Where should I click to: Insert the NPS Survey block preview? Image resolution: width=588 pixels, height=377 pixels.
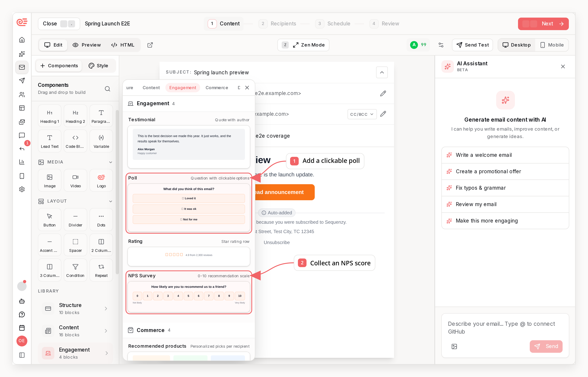pyautogui.click(x=189, y=297)
